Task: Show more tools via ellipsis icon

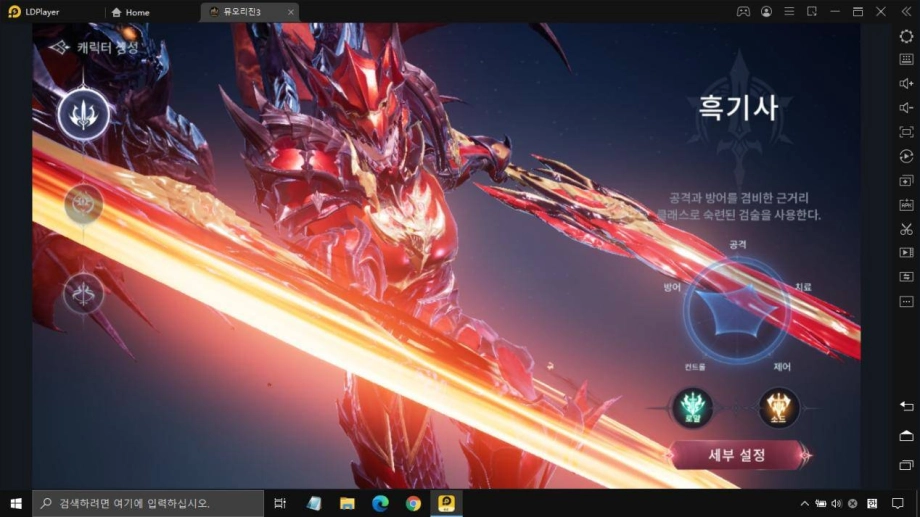Action: [x=907, y=302]
